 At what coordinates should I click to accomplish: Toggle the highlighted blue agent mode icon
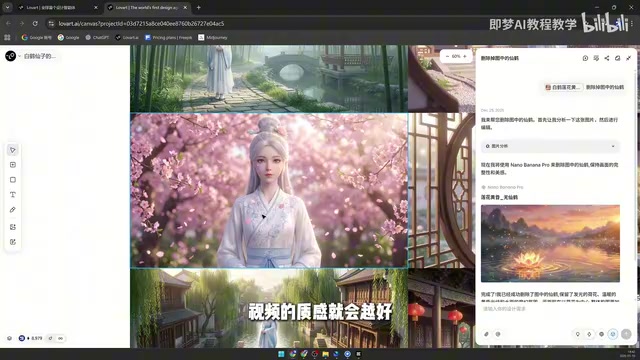point(613,334)
